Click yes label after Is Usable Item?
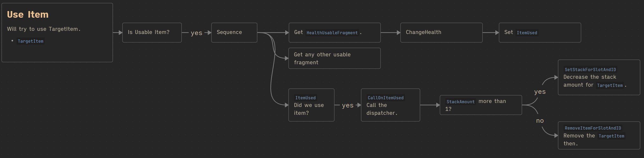The height and width of the screenshot is (158, 644). click(196, 33)
